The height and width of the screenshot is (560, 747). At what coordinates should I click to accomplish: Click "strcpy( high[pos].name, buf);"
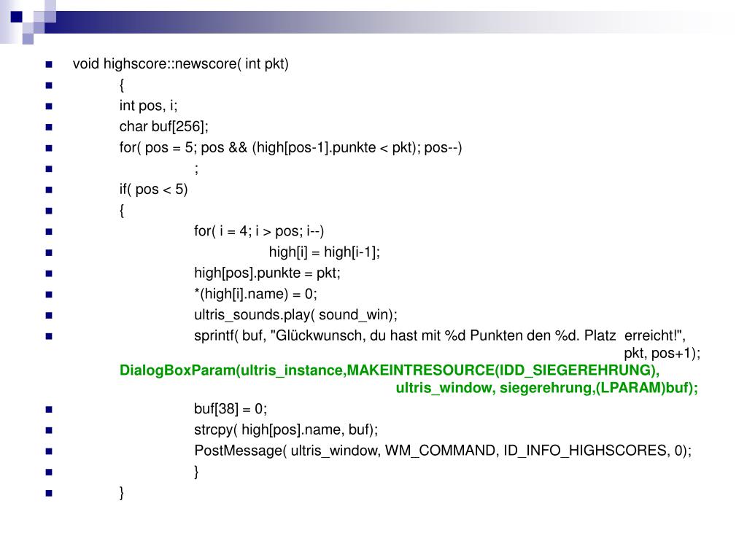286,430
